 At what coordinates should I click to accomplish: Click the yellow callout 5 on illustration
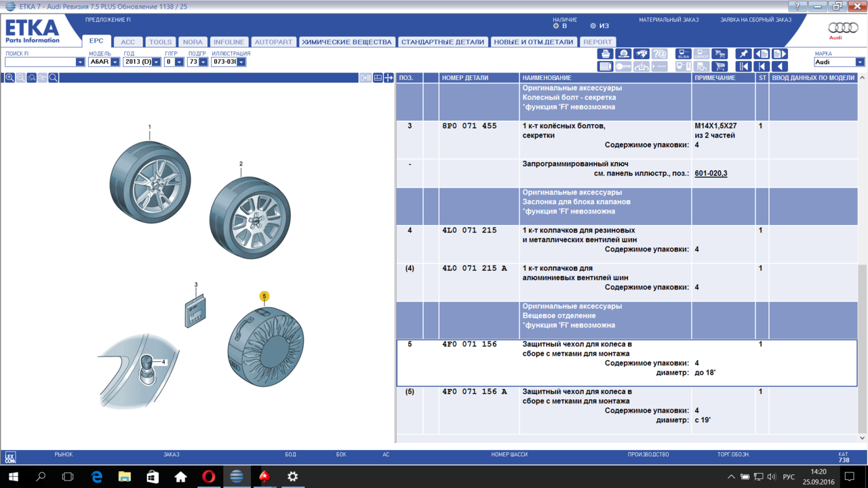(x=264, y=296)
